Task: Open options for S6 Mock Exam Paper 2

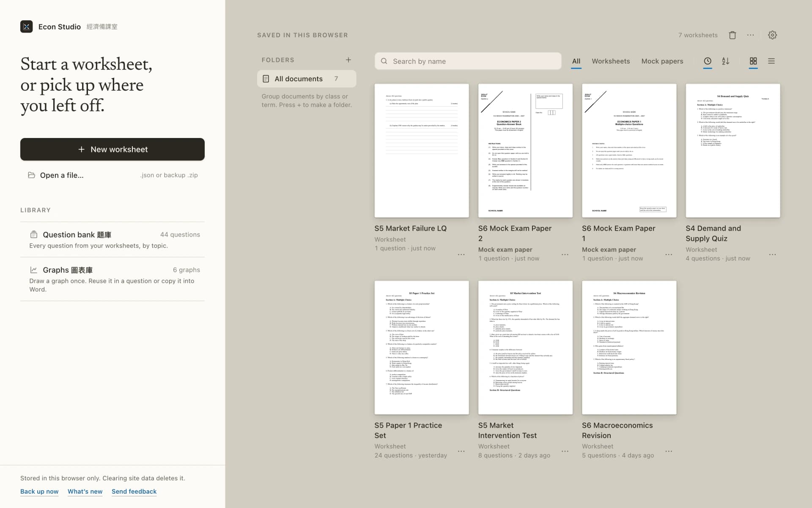Action: click(565, 254)
